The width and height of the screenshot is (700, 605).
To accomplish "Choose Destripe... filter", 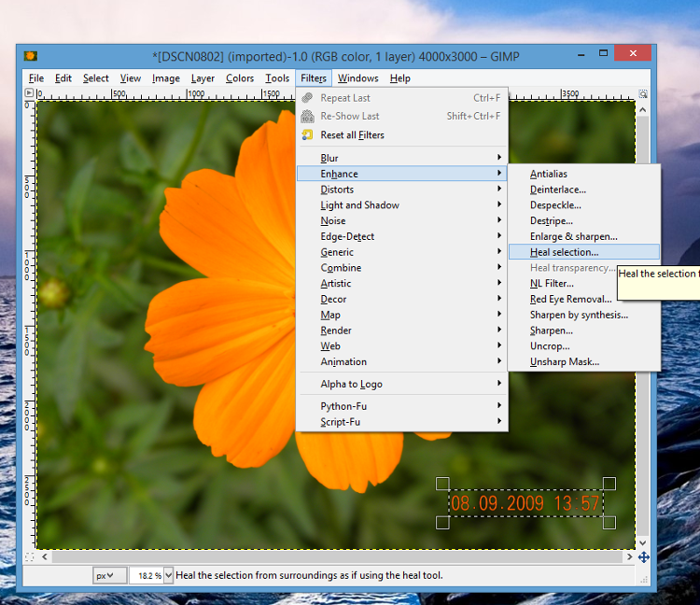I will click(584, 220).
